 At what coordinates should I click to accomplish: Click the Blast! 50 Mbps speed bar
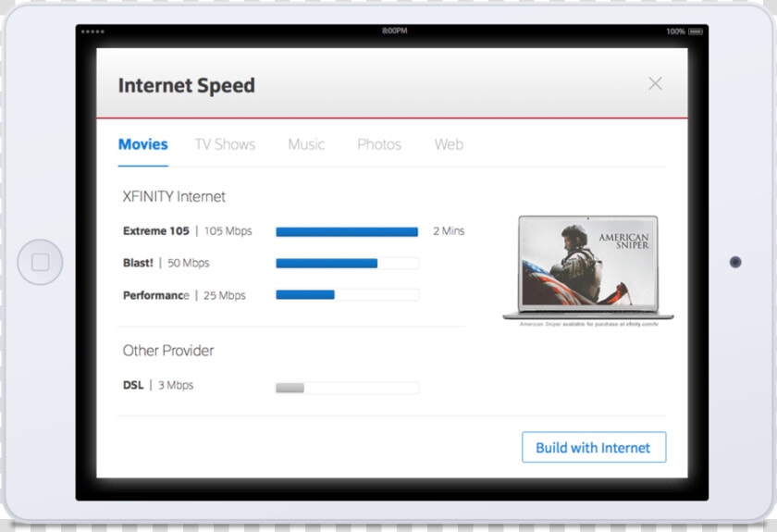pos(347,264)
